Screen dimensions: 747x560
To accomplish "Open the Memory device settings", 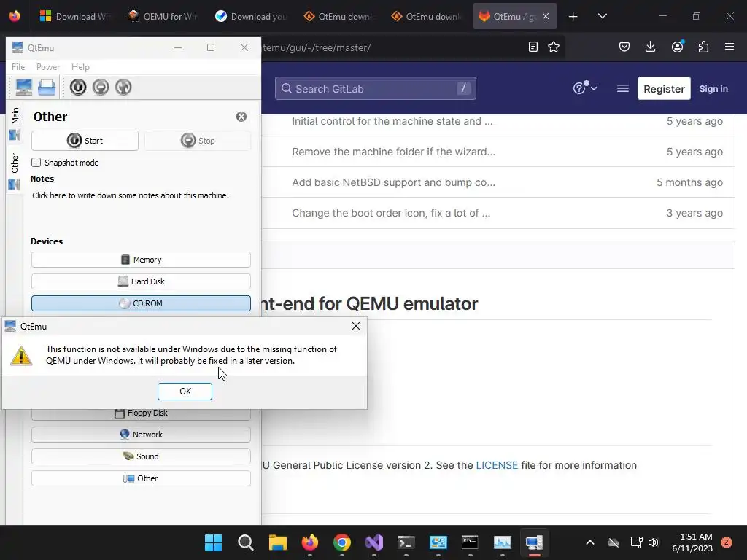I will (141, 260).
